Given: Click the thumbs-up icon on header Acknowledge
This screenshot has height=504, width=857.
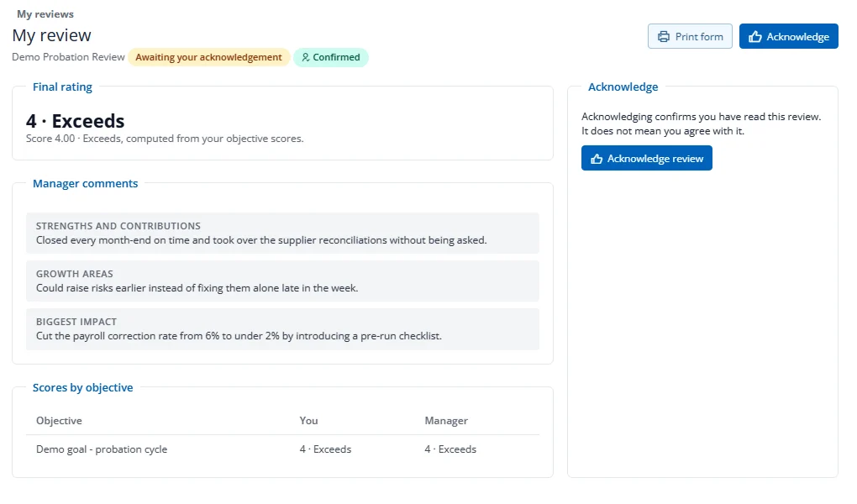Looking at the screenshot, I should pos(755,37).
